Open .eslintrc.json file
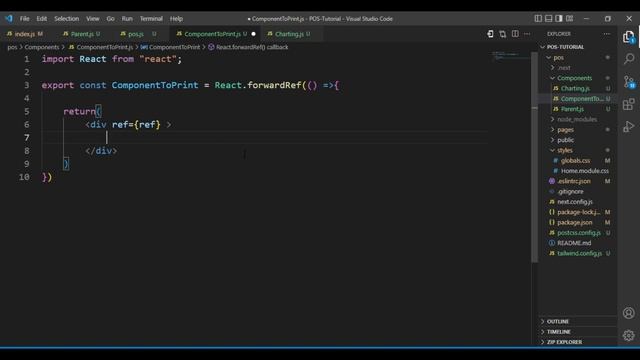640x360 pixels. 578,181
